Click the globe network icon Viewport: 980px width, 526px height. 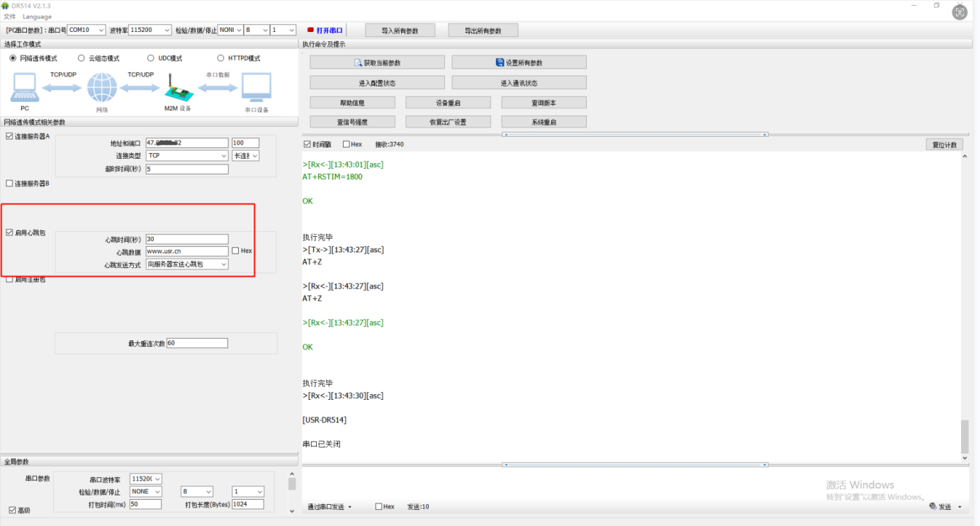pyautogui.click(x=101, y=88)
